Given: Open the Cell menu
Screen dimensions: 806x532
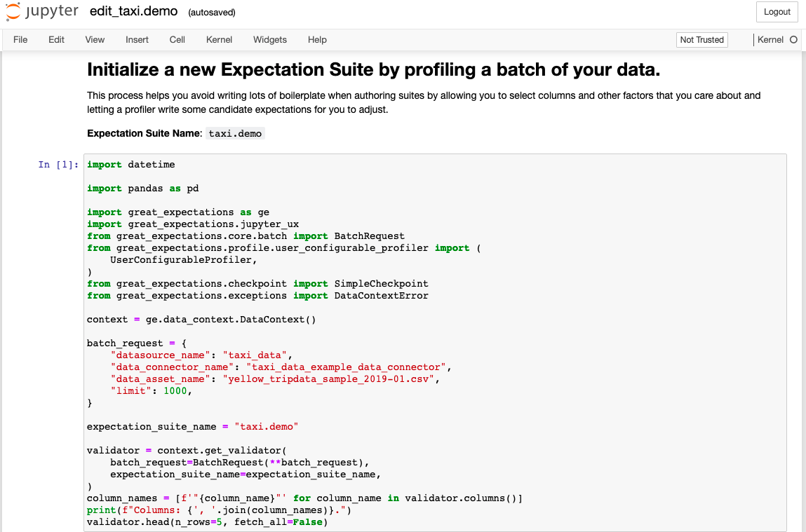Looking at the screenshot, I should pos(177,40).
